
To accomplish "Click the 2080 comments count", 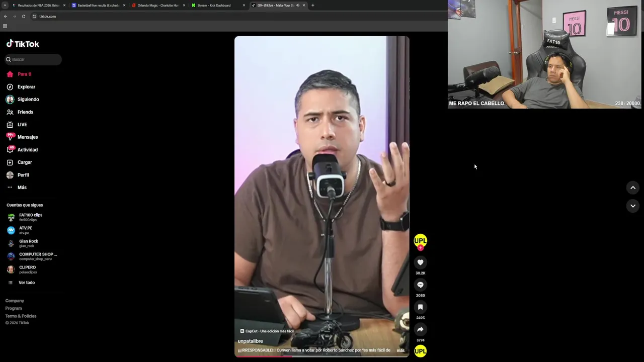I will (x=420, y=296).
